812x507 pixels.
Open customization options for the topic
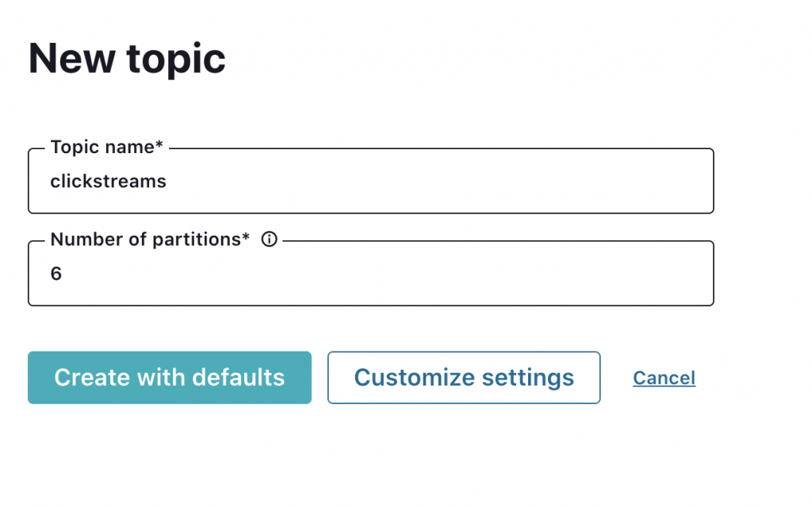(x=464, y=378)
